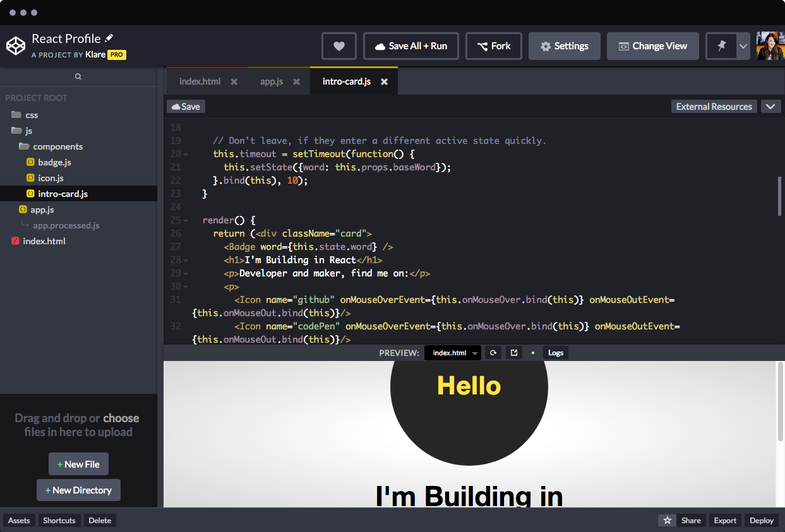The image size is (785, 532).
Task: Toggle the pin button in the header
Action: click(x=721, y=45)
